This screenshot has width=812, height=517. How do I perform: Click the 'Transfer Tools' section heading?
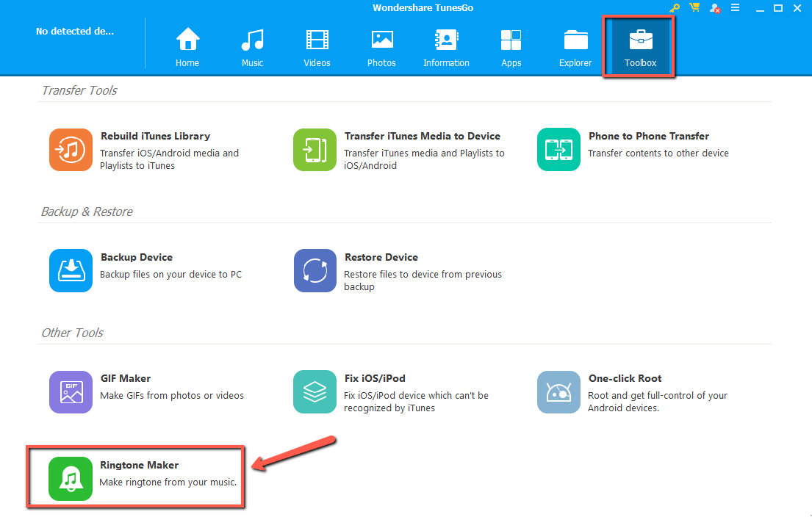click(x=79, y=90)
